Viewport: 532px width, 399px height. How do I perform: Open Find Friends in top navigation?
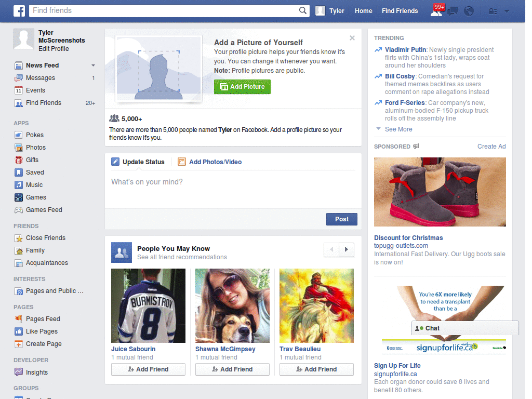pos(400,11)
